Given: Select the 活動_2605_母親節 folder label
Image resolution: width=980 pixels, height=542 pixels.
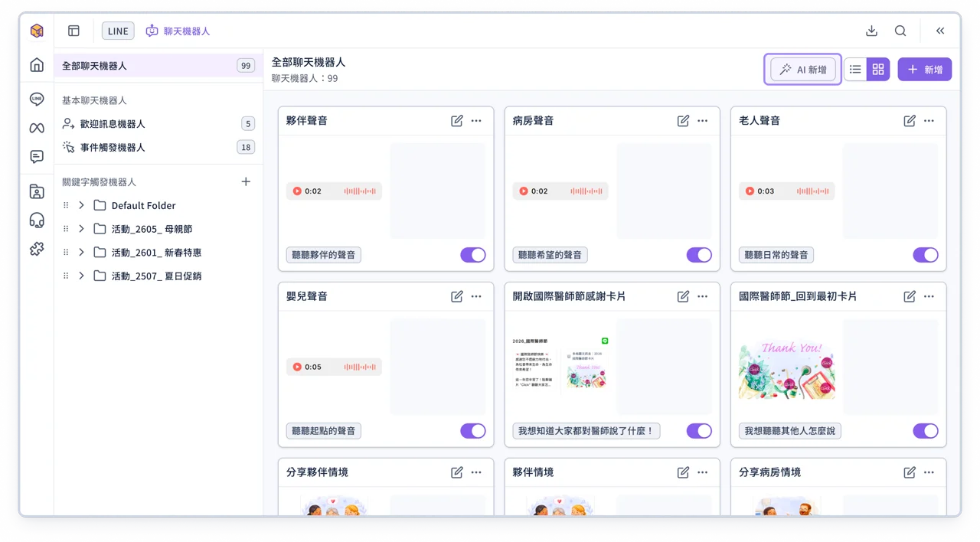Looking at the screenshot, I should (152, 229).
